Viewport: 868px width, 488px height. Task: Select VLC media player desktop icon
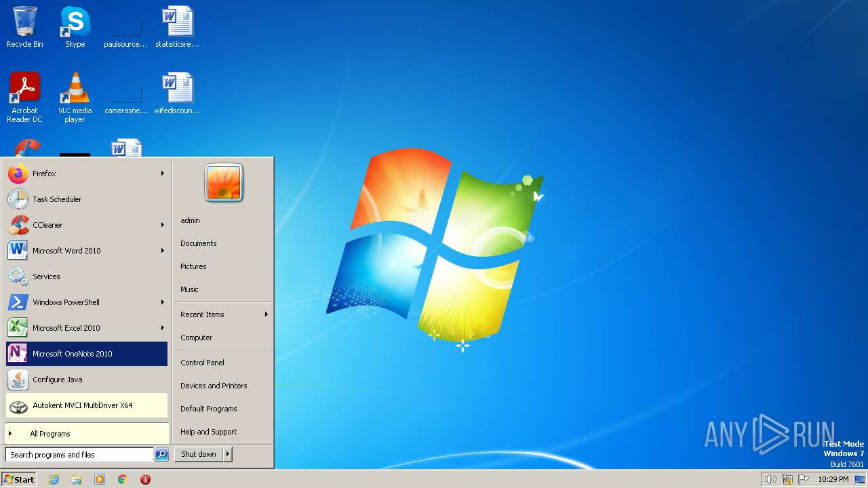pyautogui.click(x=75, y=98)
